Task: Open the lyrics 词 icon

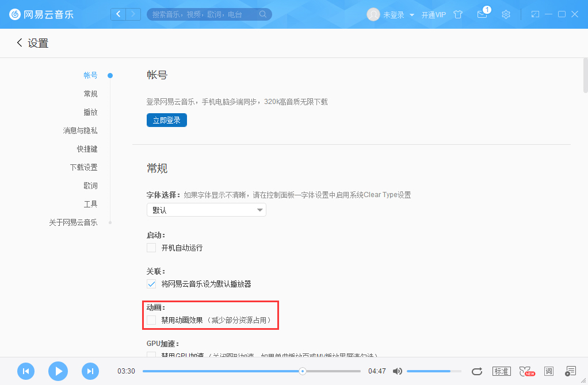Action: tap(549, 371)
